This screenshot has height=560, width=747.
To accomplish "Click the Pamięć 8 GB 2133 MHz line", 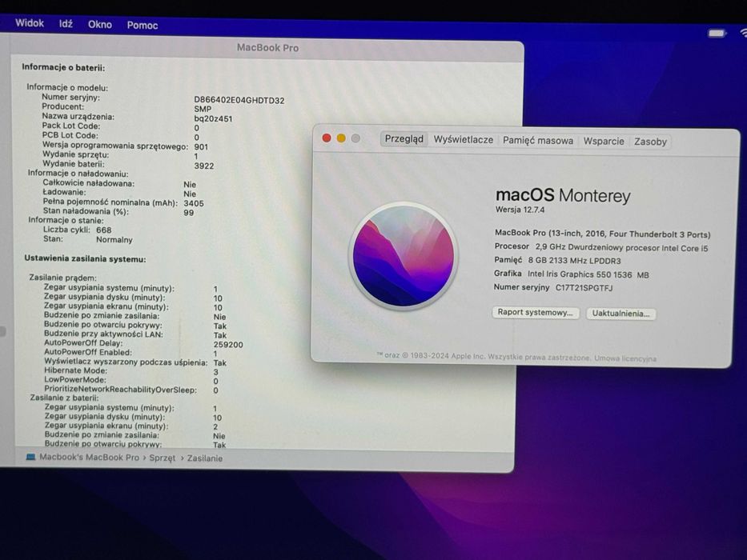I will coord(557,260).
